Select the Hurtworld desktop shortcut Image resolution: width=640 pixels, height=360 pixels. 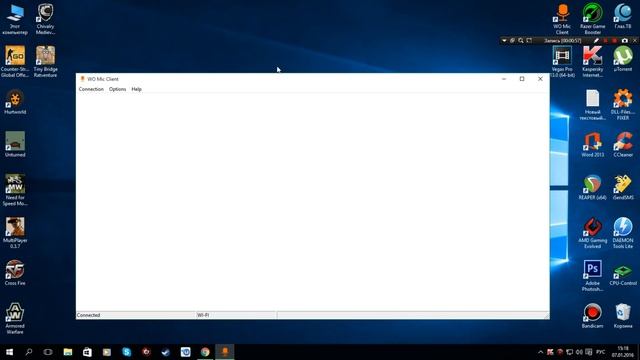click(x=15, y=102)
